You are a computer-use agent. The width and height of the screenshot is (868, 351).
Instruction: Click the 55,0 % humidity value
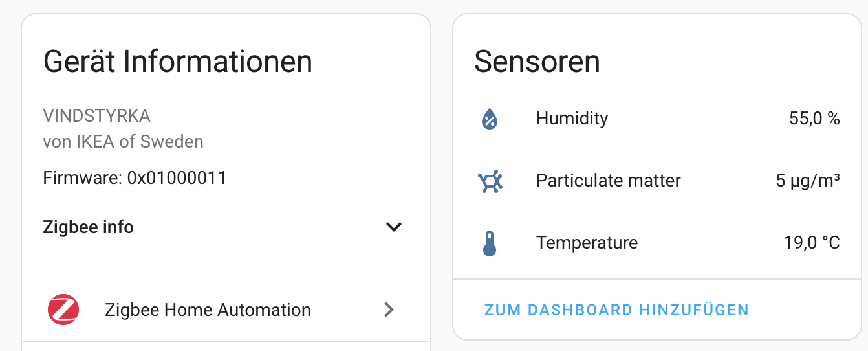(x=814, y=119)
